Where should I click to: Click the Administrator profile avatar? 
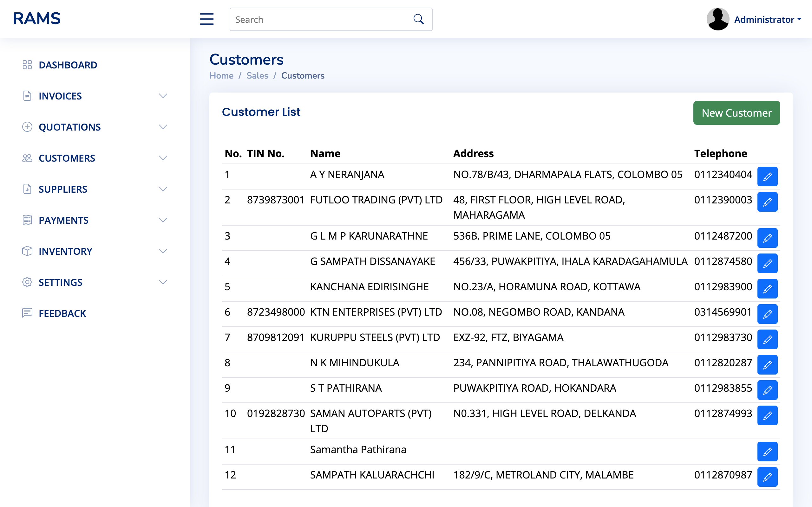tap(717, 19)
